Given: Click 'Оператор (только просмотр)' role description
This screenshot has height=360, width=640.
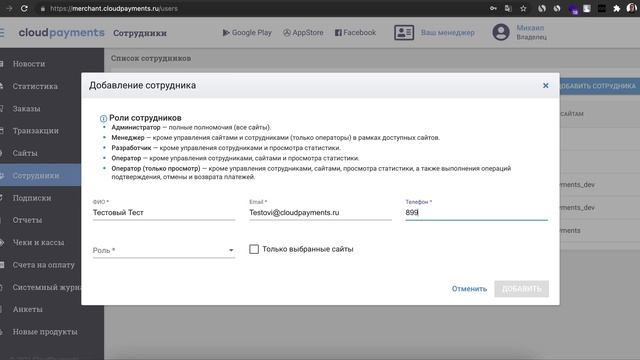Looking at the screenshot, I should pyautogui.click(x=311, y=173).
